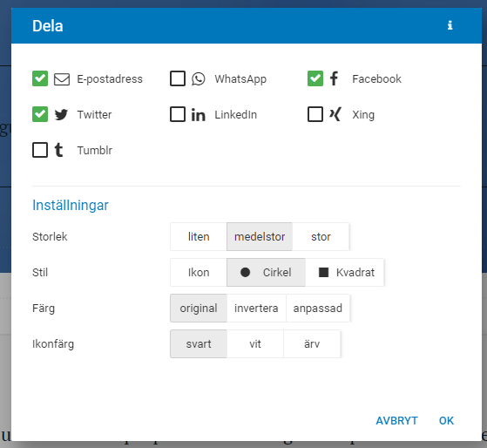The image size is (487, 448).
Task: Click the Dela dialog title
Action: click(48, 26)
